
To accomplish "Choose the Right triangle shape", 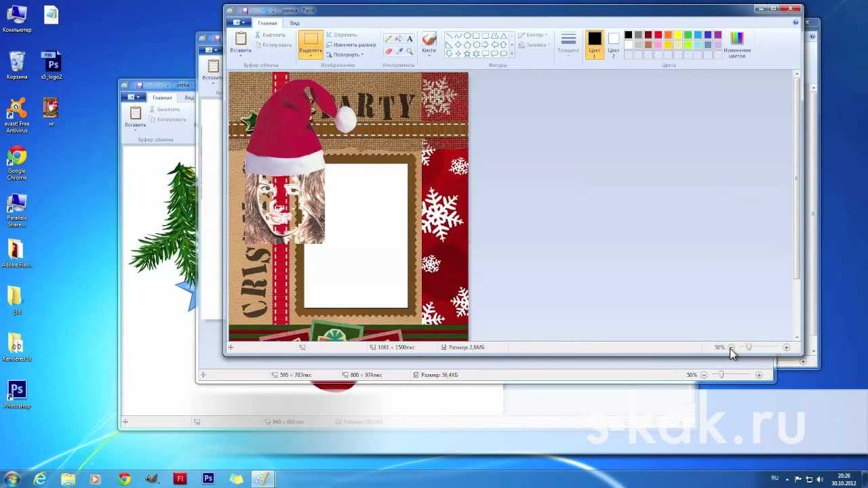I will pyautogui.click(x=448, y=45).
